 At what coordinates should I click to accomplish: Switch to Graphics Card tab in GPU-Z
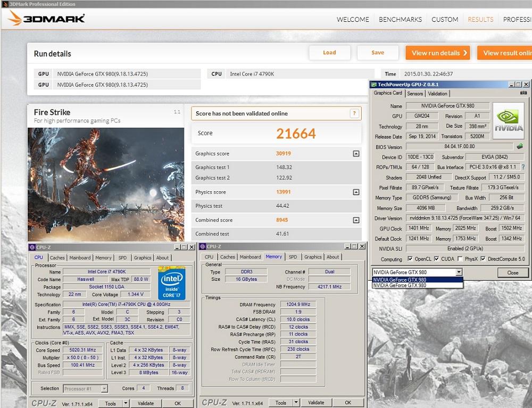pyautogui.click(x=388, y=93)
